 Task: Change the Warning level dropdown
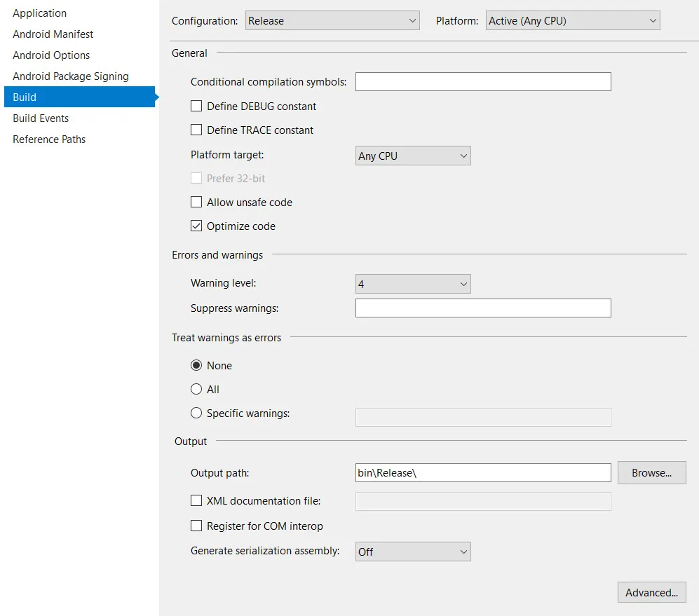click(413, 284)
